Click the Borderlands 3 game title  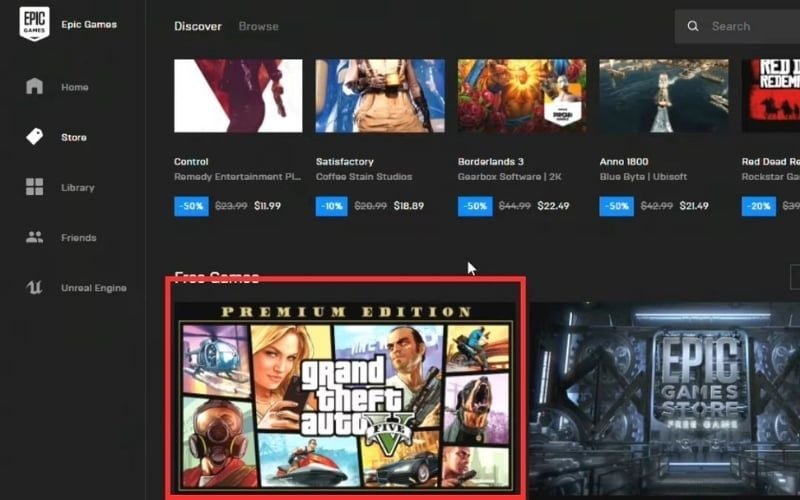pyautogui.click(x=490, y=161)
